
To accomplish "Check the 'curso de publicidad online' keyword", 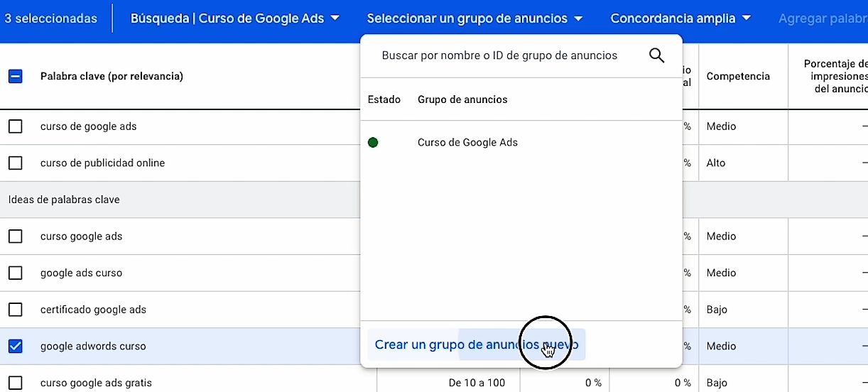I will tap(15, 163).
